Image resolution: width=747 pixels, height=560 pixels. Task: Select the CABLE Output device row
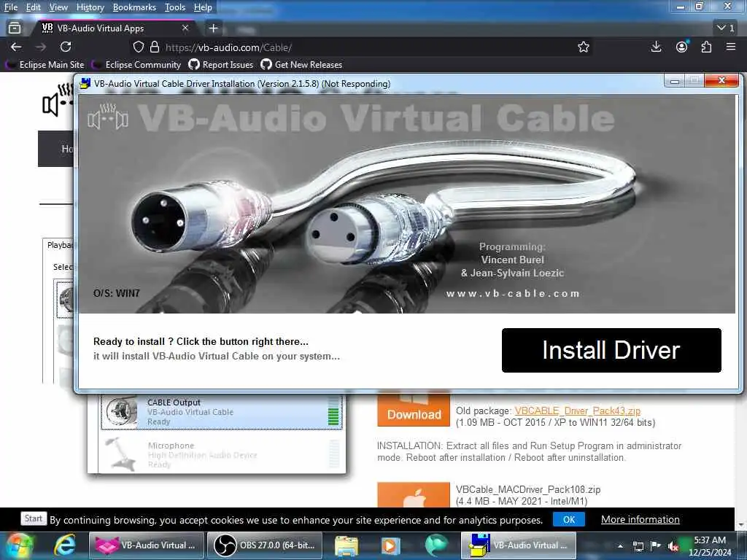(x=222, y=412)
